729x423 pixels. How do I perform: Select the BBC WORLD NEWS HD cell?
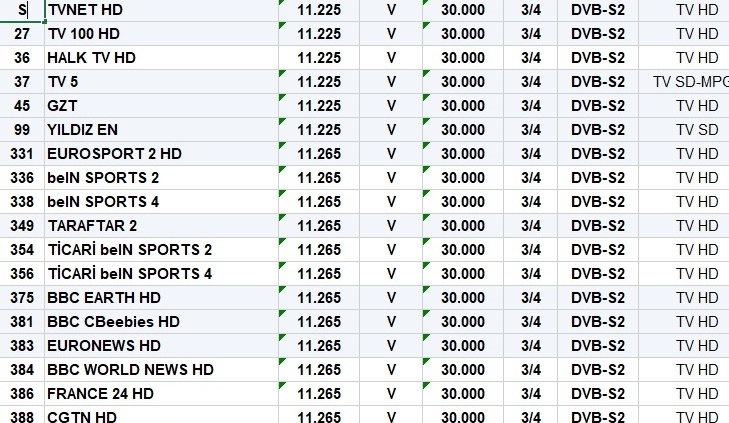point(162,370)
